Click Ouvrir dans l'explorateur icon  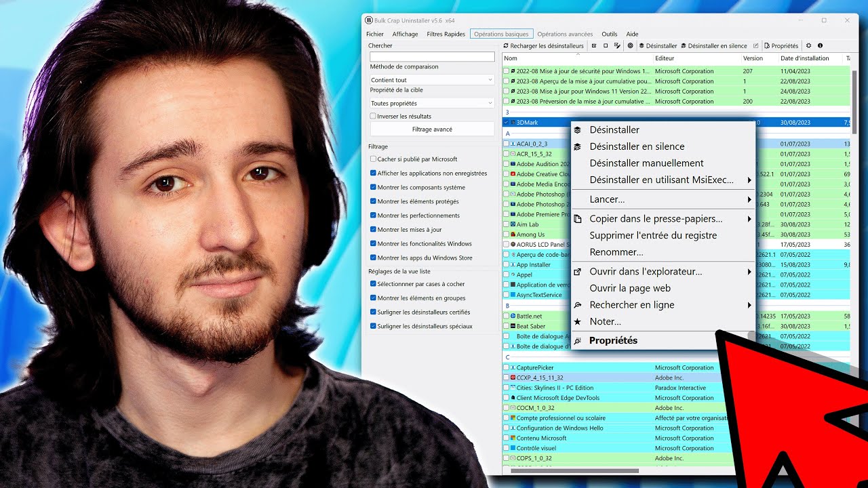(578, 272)
